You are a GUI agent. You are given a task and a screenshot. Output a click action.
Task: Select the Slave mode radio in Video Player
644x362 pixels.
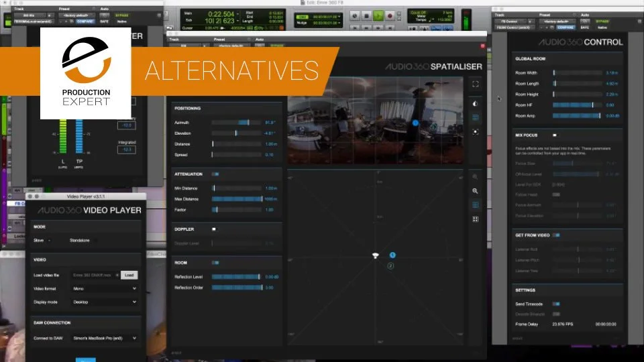pos(49,241)
